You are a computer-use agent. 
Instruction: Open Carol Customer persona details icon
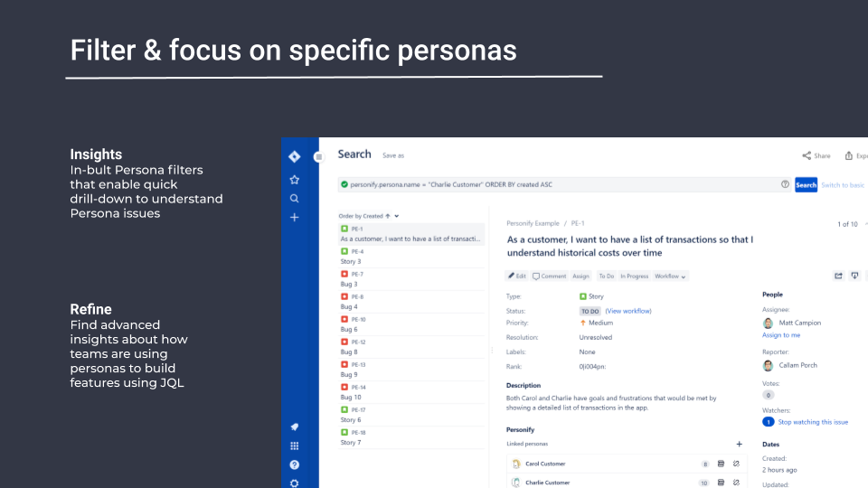pyautogui.click(x=721, y=464)
